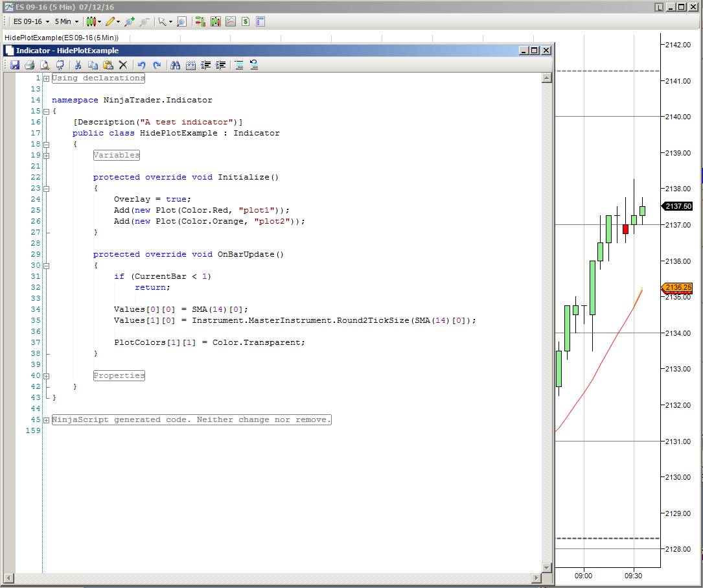Print the code with printer icon
703x588 pixels.
click(x=30, y=65)
